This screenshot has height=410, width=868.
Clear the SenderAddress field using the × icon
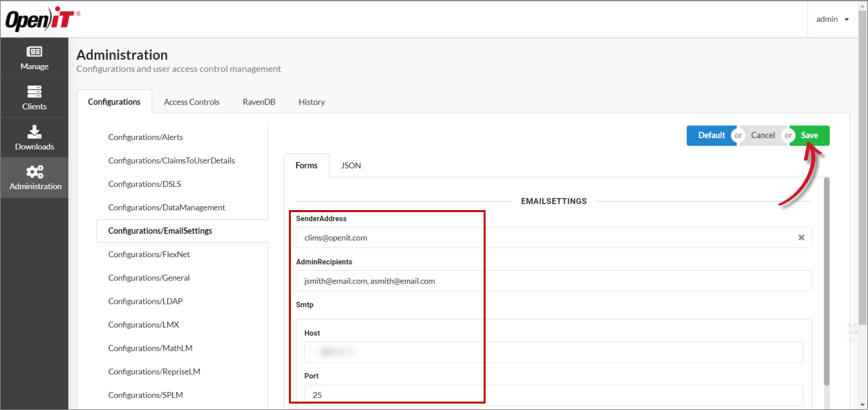801,237
